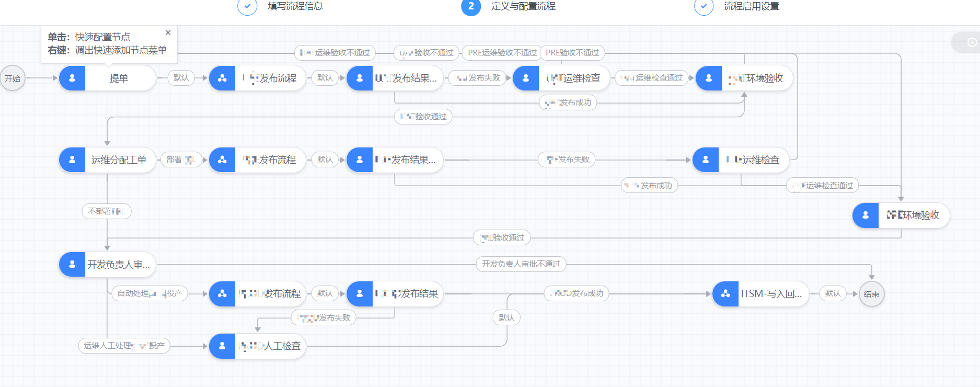Select the 自动处理…投产 edge label
Image resolution: width=980 pixels, height=387 pixels.
149,293
